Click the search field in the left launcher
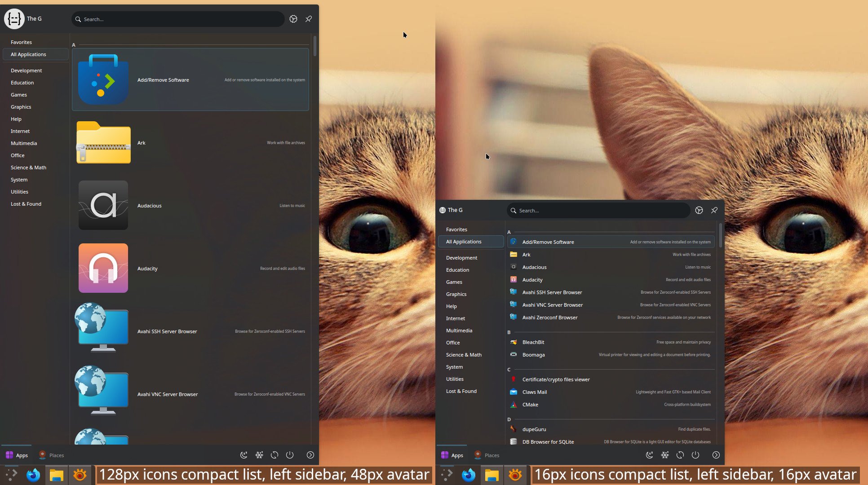868x485 pixels. tap(178, 19)
